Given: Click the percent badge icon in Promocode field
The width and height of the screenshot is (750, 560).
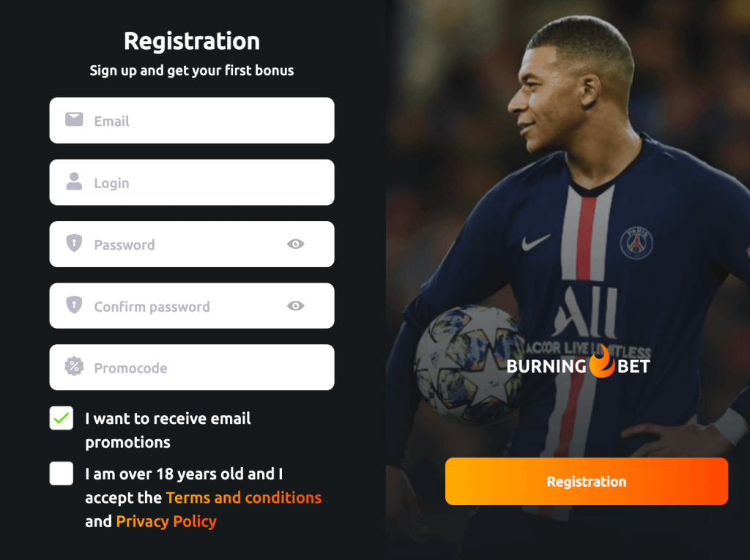Looking at the screenshot, I should [x=74, y=366].
